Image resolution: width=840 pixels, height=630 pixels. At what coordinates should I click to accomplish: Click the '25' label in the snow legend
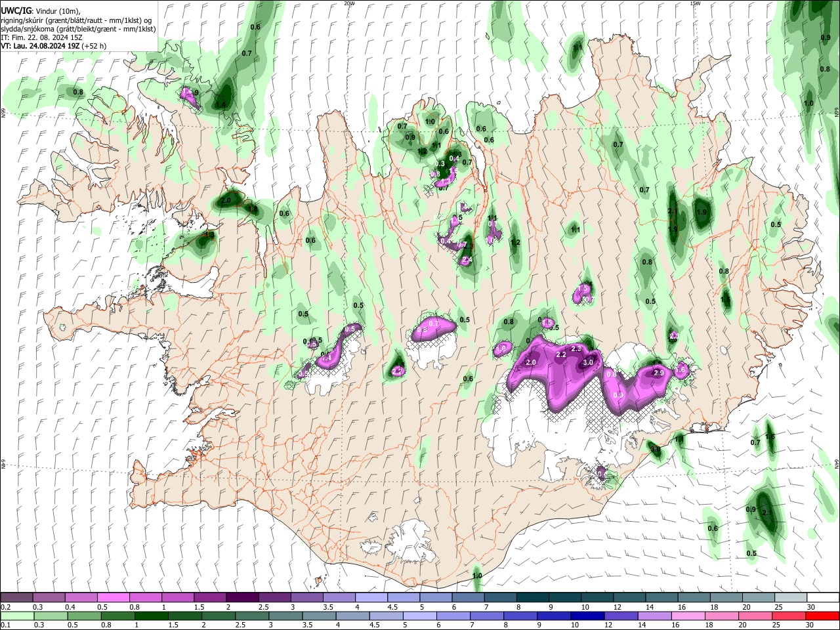click(778, 607)
